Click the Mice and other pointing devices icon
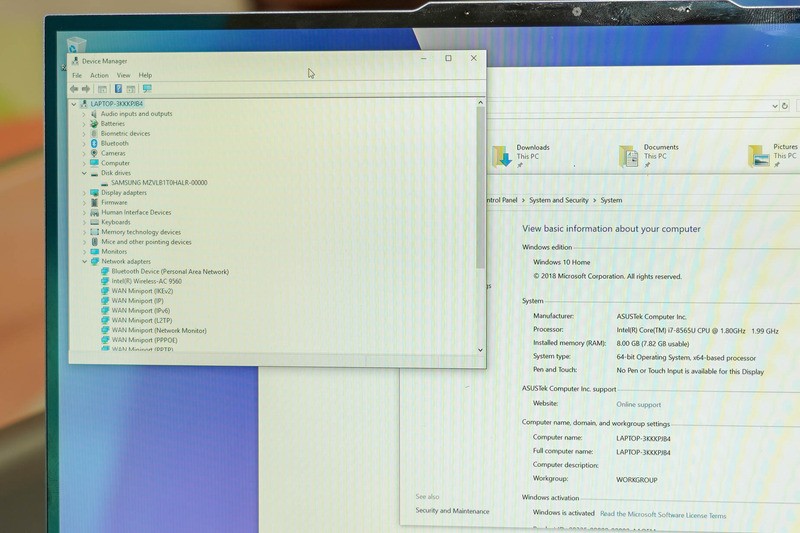800x533 pixels. point(94,242)
